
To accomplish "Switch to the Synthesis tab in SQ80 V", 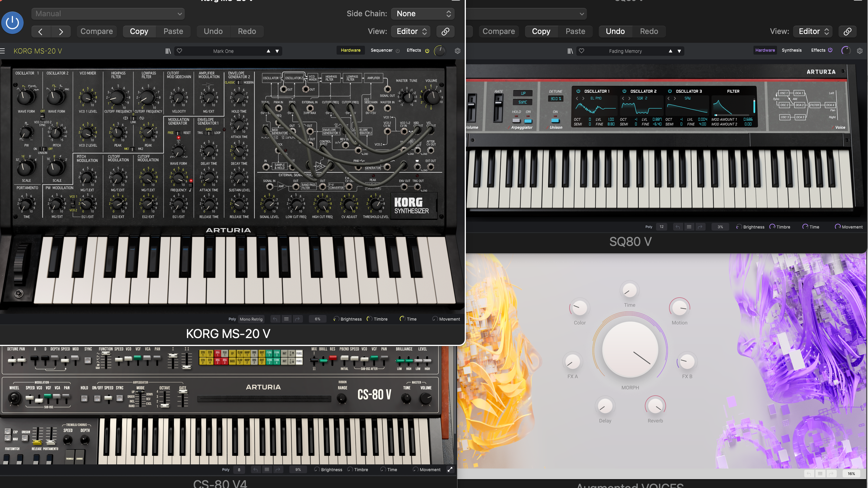I will click(x=792, y=50).
